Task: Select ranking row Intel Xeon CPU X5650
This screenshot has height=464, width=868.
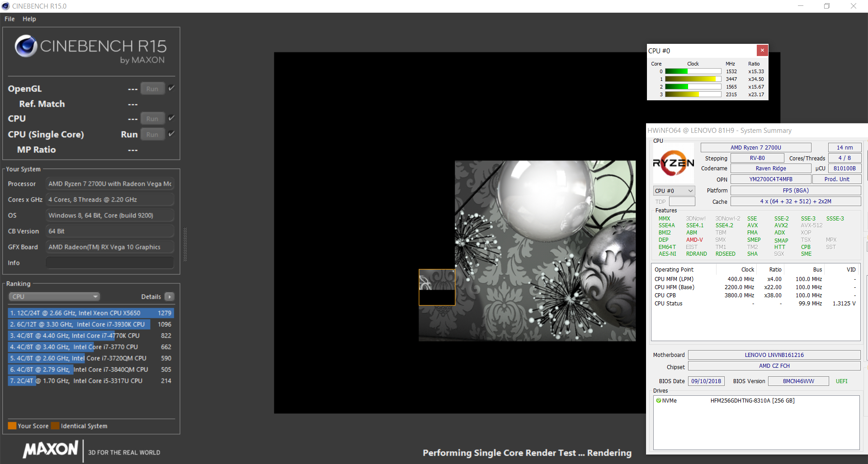Action: pyautogui.click(x=91, y=313)
